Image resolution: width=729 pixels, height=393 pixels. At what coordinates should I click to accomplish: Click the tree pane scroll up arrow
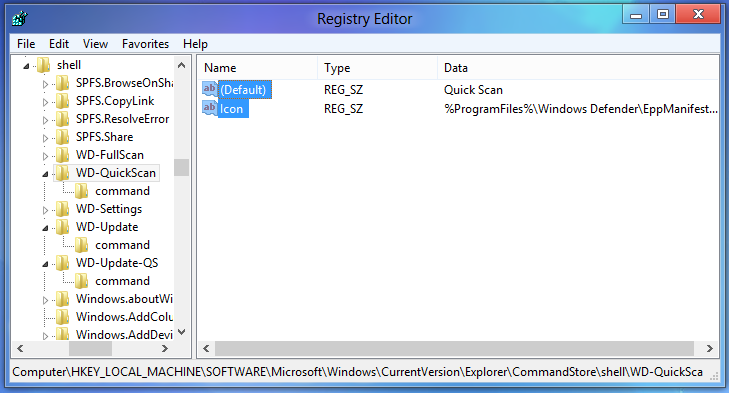point(182,65)
